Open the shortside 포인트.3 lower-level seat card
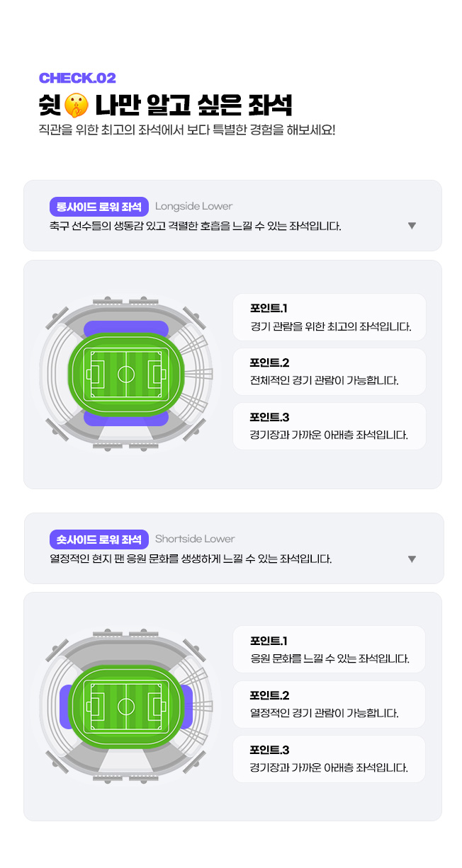Screen dimensions: 462x868 coord(329,759)
